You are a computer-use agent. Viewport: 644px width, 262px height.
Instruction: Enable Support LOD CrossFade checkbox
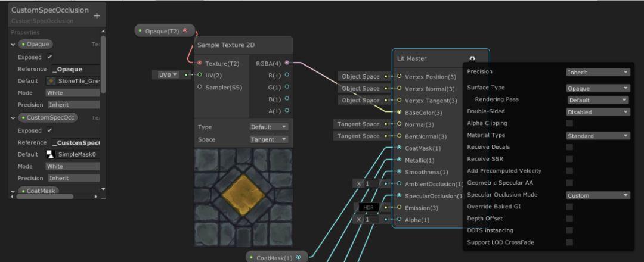[569, 242]
